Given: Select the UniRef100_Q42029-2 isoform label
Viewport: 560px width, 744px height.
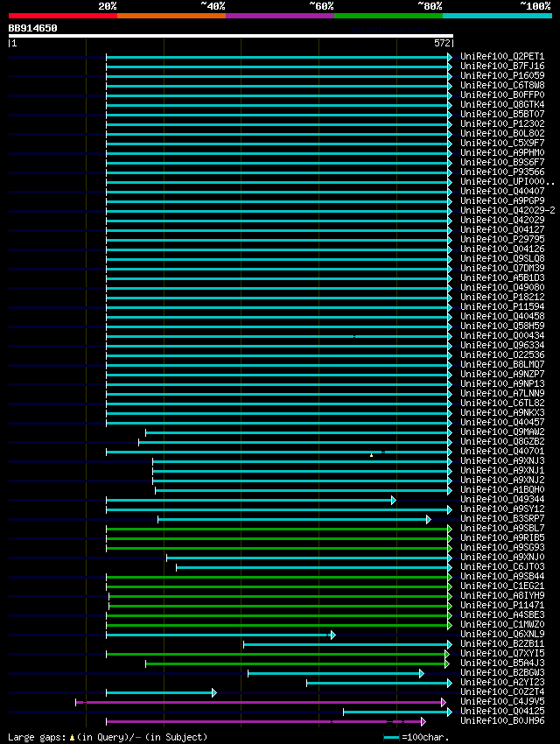Looking at the screenshot, I should (x=507, y=210).
